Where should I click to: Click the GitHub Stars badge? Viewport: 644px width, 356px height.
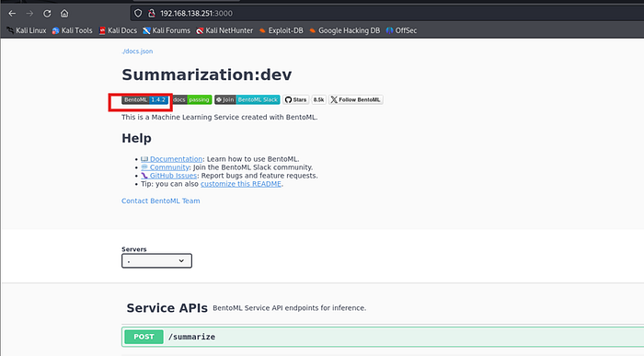pos(295,99)
